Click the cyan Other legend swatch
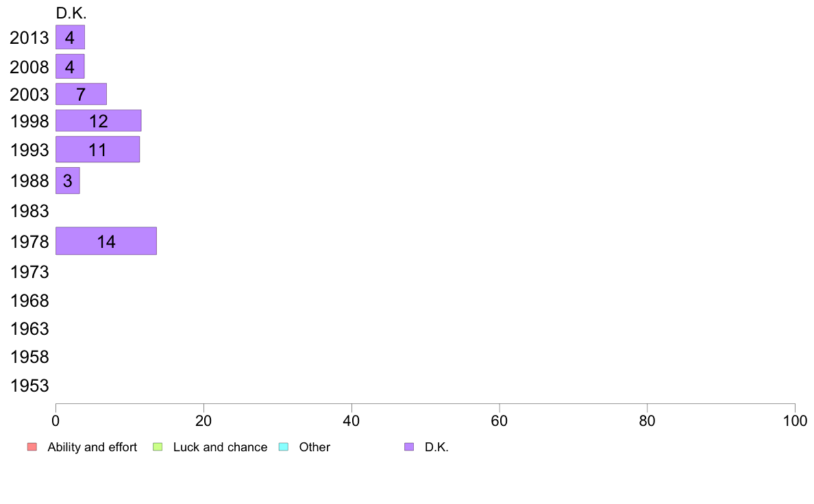This screenshot has width=814, height=504. point(284,447)
